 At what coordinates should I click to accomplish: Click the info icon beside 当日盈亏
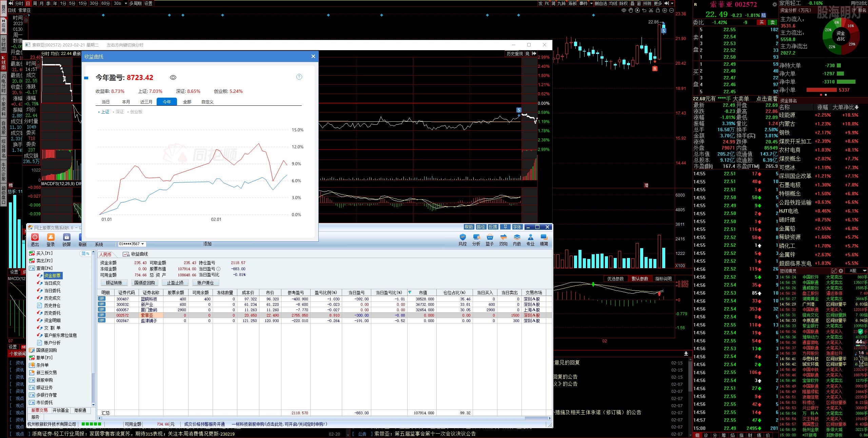[x=218, y=269]
